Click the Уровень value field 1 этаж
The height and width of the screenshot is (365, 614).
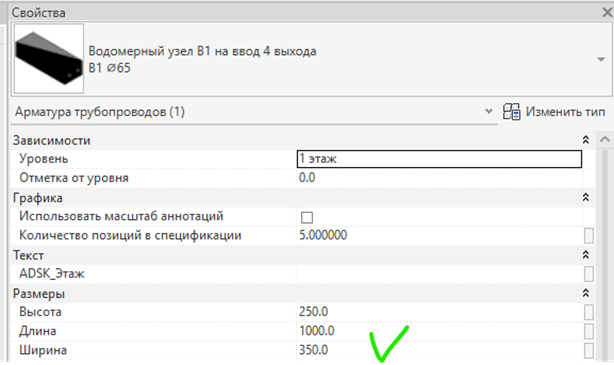[x=439, y=159]
